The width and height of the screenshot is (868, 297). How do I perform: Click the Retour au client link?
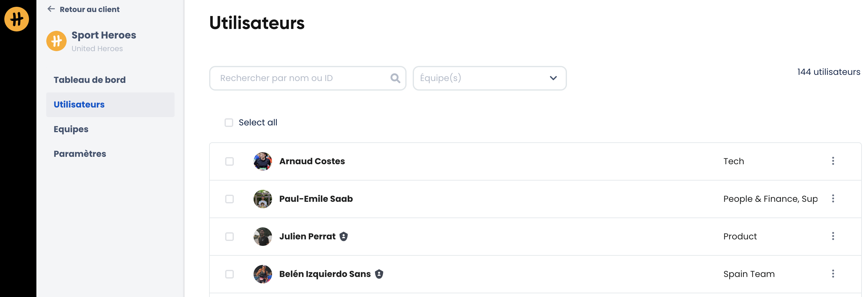click(x=89, y=10)
